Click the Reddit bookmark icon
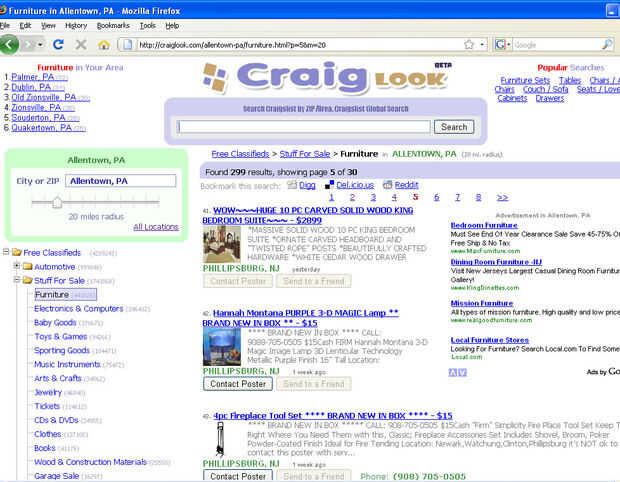This screenshot has width=620, height=482. (x=388, y=185)
